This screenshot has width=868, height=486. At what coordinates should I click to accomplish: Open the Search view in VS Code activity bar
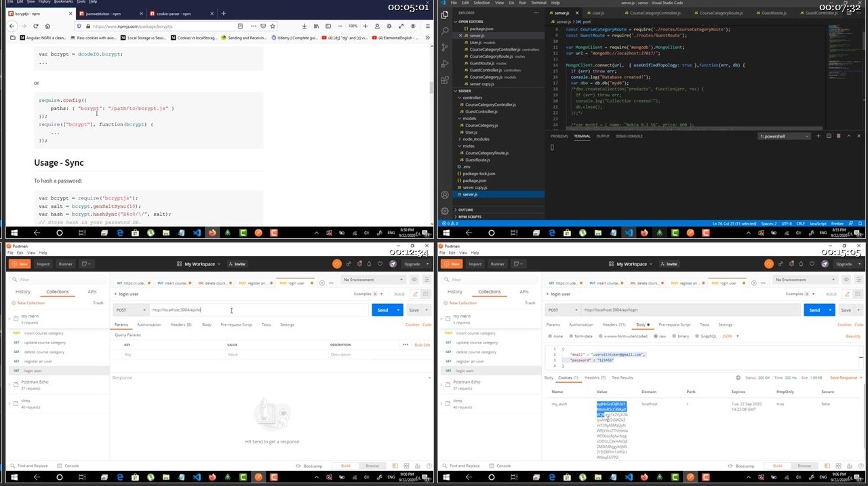(445, 31)
